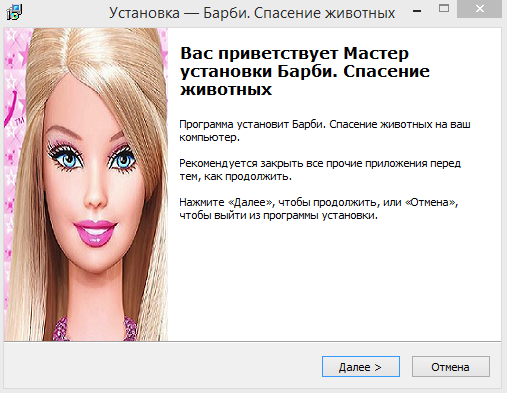Maximize the installer window
Image resolution: width=507 pixels, height=393 pixels.
click(444, 9)
